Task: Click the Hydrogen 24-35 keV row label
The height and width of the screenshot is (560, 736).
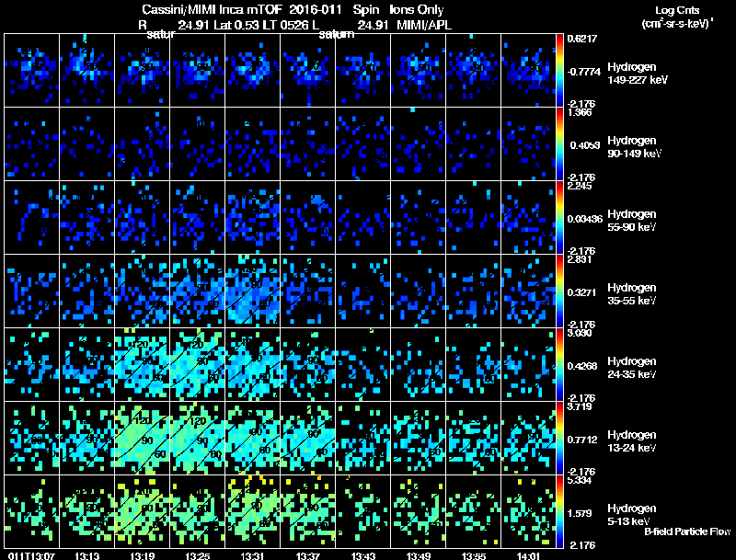Action: tap(632, 368)
